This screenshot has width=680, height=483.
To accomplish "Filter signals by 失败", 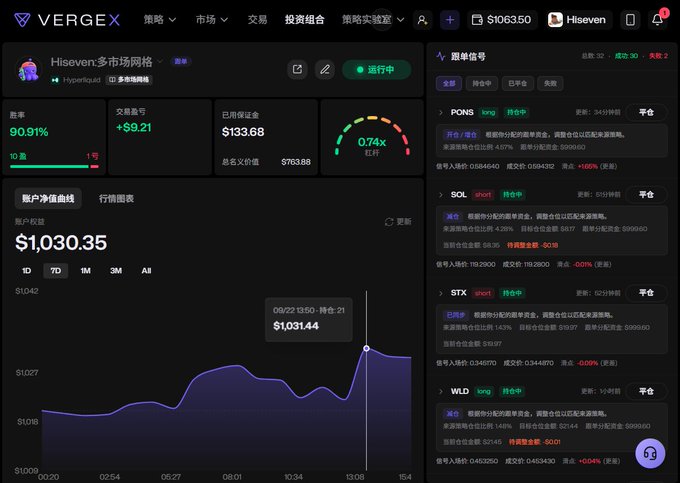I will 550,83.
